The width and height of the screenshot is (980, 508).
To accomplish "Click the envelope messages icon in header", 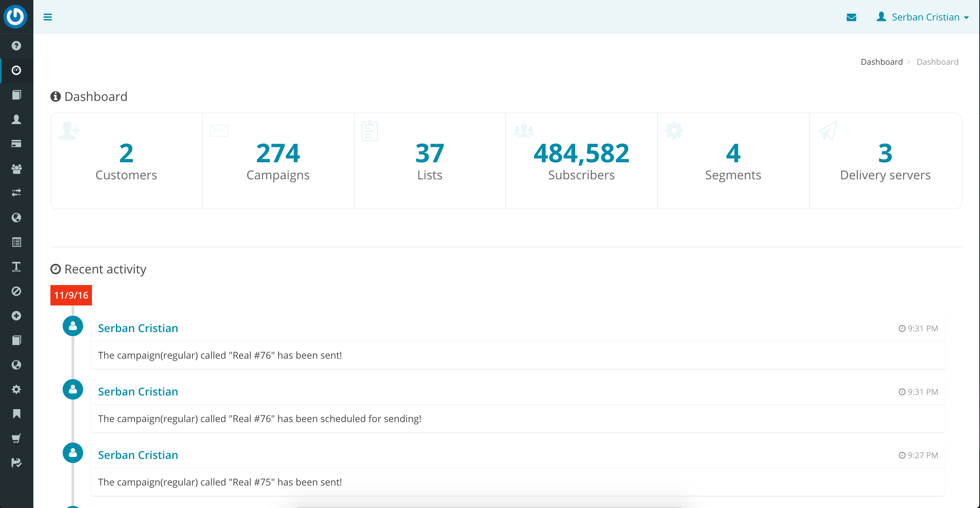I will pos(852,17).
